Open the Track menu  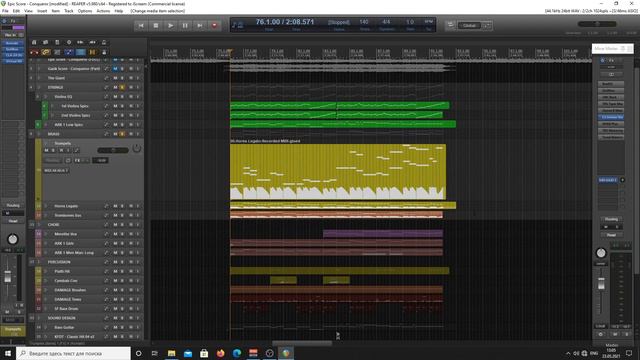[69, 11]
